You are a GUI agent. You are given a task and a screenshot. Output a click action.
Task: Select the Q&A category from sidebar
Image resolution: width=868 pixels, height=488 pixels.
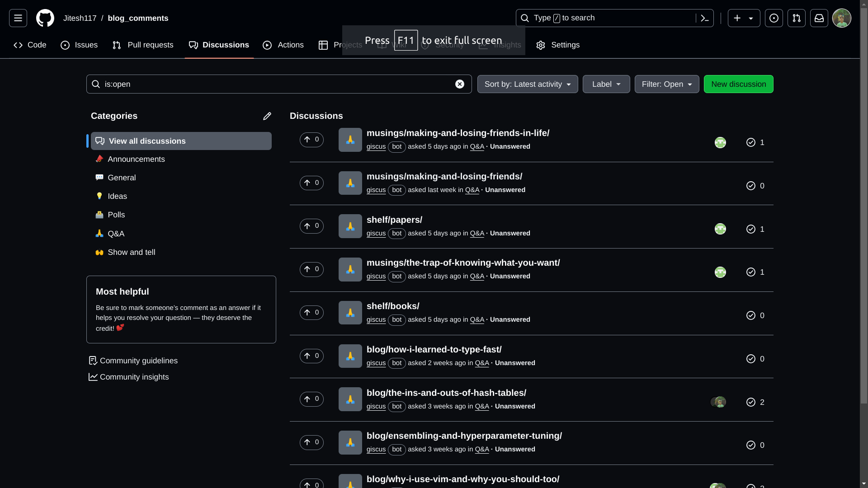point(116,234)
